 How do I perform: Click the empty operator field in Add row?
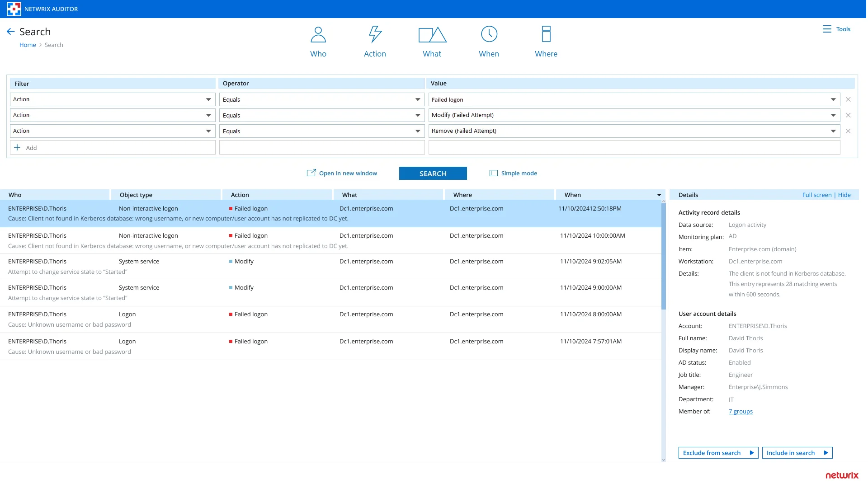point(322,147)
